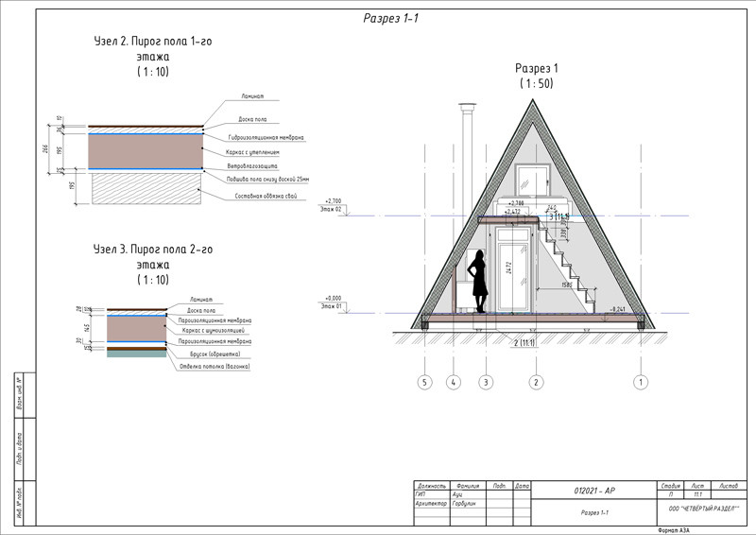
Task: Select grid axis bubble 2
Action: tap(536, 382)
